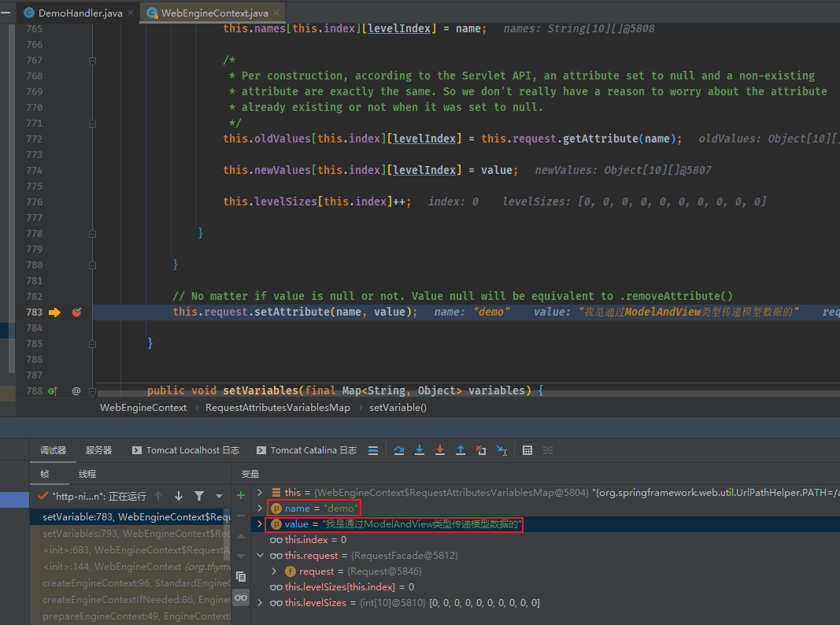
Task: Click the @ annotation gutter icon on line 788
Action: point(76,391)
